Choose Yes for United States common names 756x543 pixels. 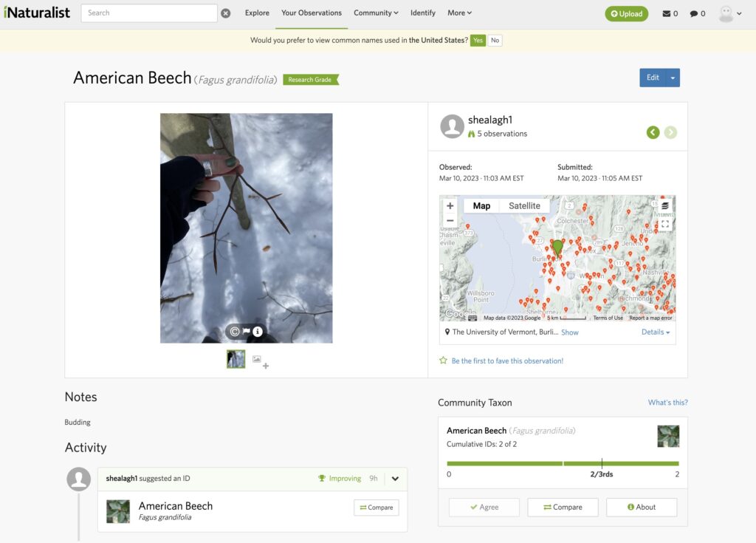coord(478,41)
